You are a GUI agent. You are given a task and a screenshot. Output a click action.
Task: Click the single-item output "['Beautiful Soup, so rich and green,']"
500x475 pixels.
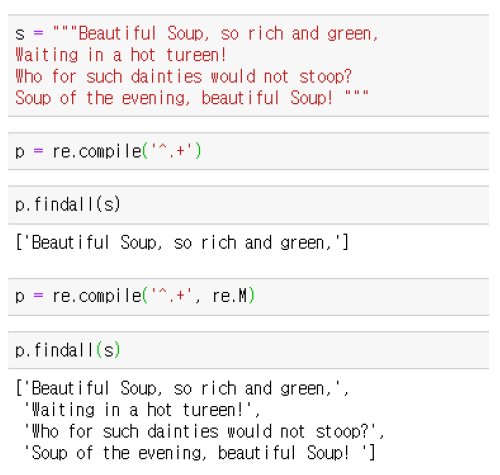click(182, 242)
